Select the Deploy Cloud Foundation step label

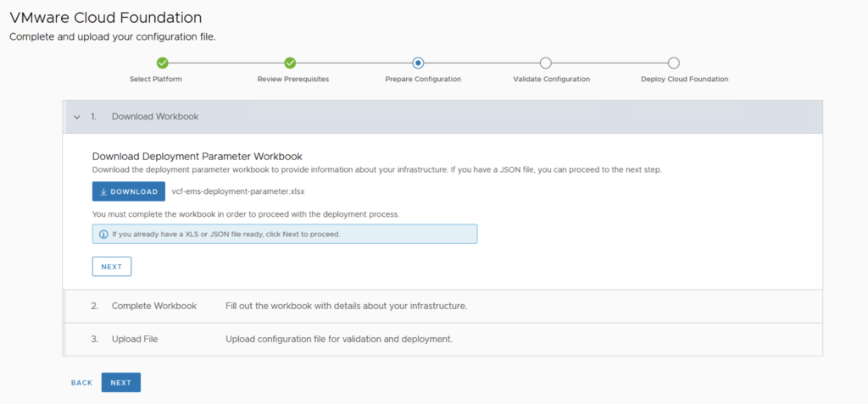click(x=684, y=79)
